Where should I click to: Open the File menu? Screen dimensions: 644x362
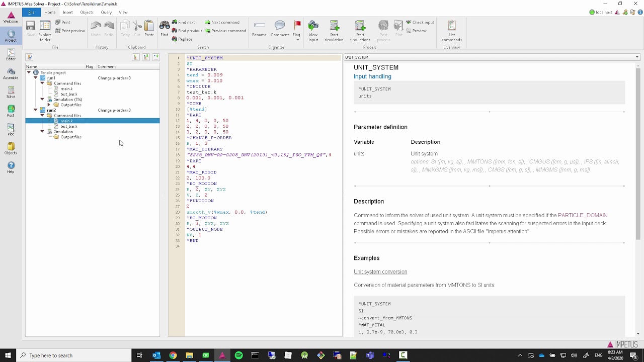click(x=31, y=12)
